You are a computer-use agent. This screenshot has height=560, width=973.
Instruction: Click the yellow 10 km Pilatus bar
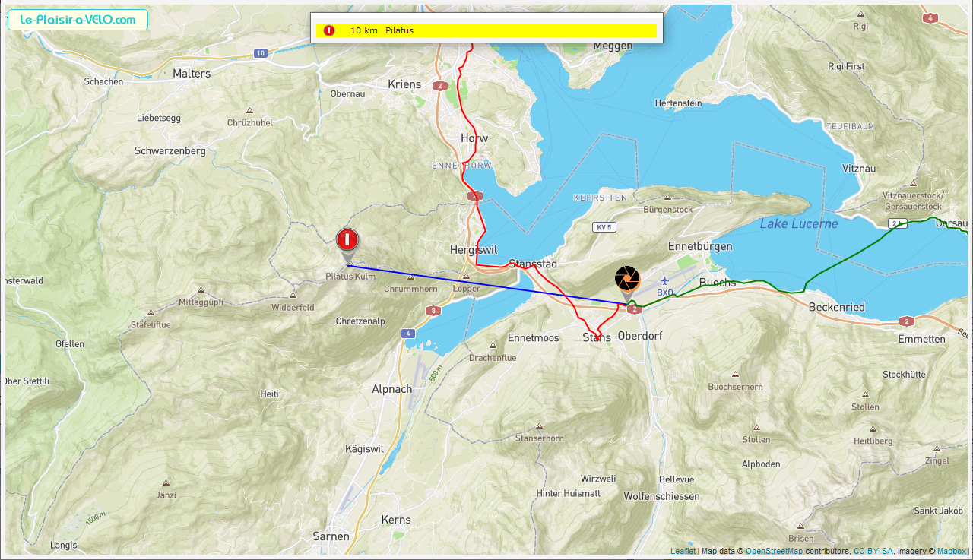(x=486, y=30)
